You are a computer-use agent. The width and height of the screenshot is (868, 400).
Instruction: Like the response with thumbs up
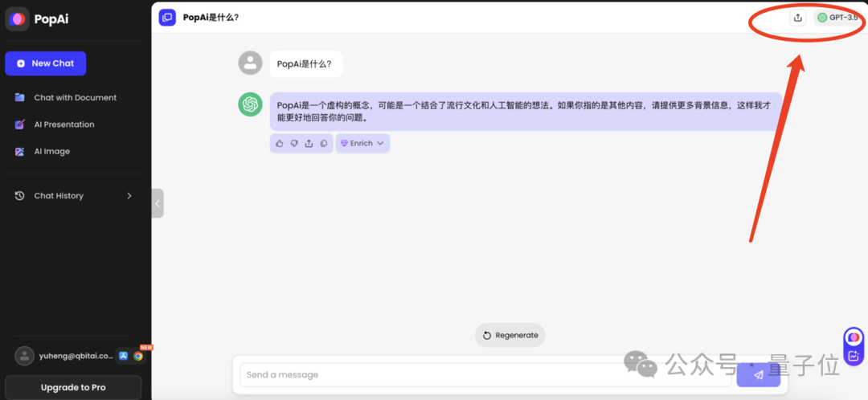tap(280, 143)
